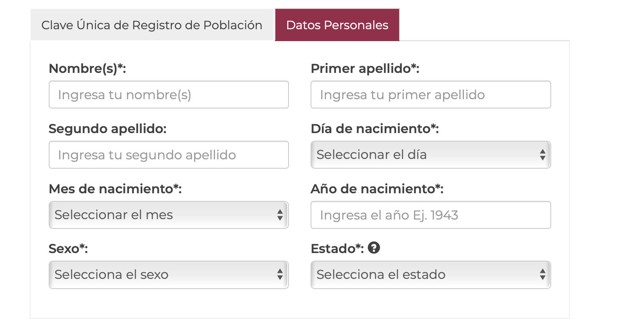Image resolution: width=644 pixels, height=334 pixels.
Task: Focus the Ingresa tu nombre(s) field
Action: pyautogui.click(x=169, y=95)
